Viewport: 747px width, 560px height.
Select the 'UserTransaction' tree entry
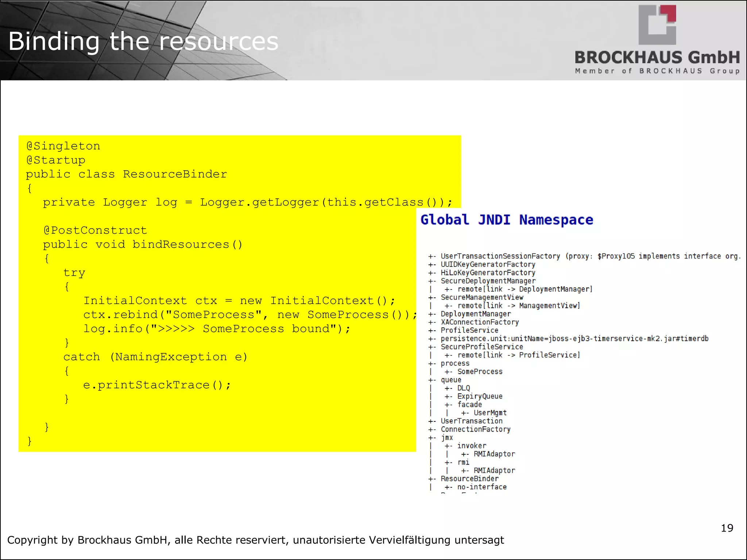pos(471,421)
